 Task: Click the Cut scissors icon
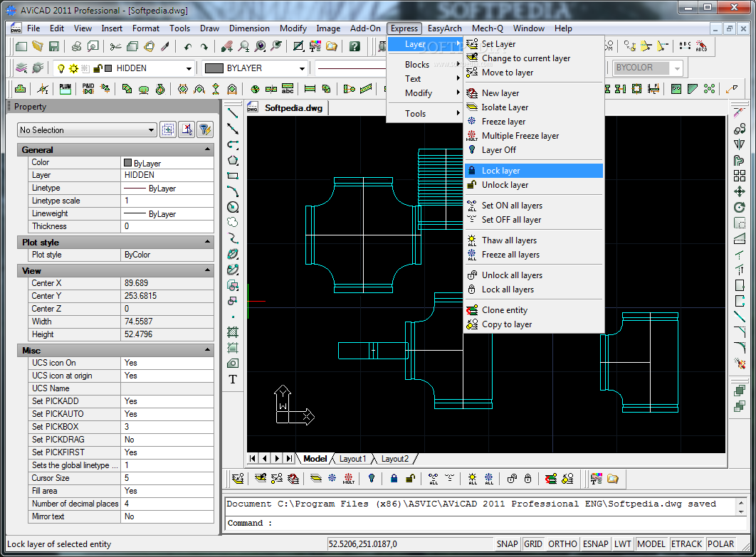[116, 47]
